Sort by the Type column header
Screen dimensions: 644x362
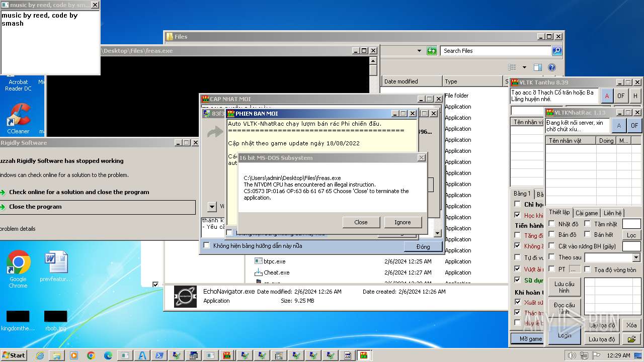click(473, 81)
